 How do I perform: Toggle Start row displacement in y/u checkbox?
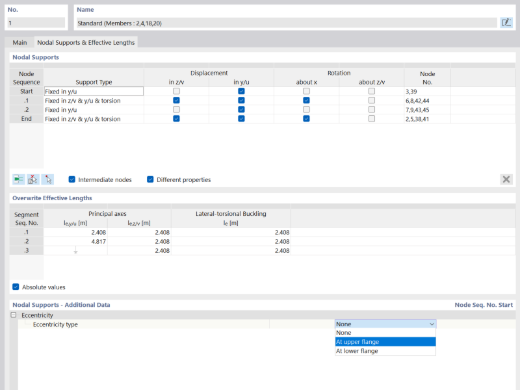[x=241, y=91]
